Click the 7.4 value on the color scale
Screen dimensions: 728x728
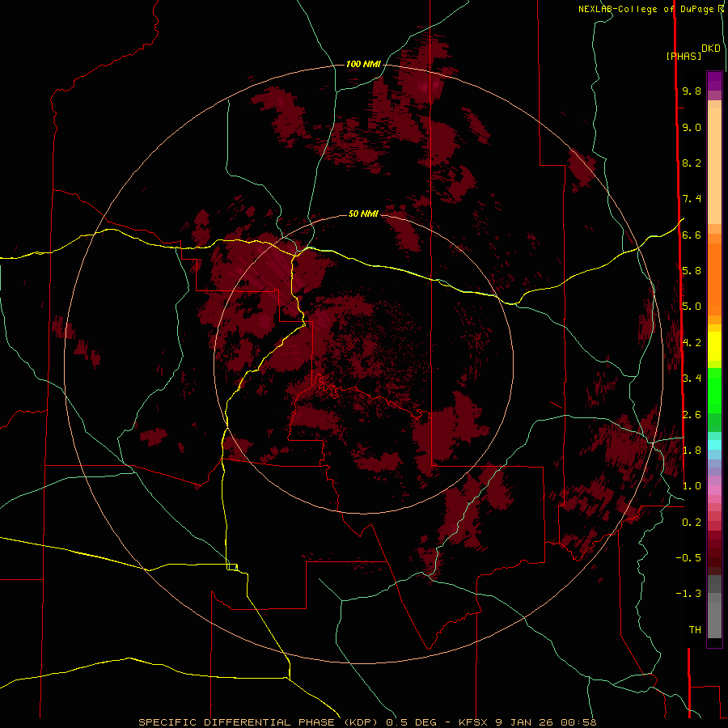[692, 199]
